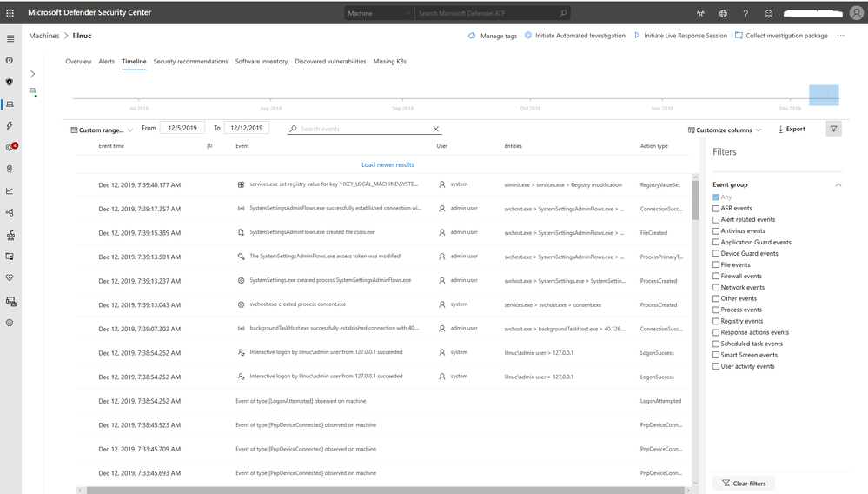
Task: Toggle the hamburger navigation menu
Action: [10, 38]
